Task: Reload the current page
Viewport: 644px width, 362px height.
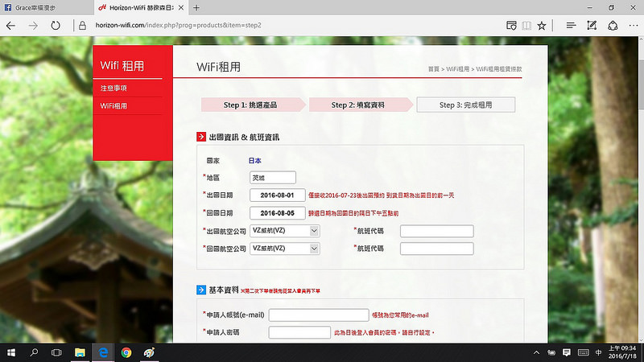Action: point(56,26)
